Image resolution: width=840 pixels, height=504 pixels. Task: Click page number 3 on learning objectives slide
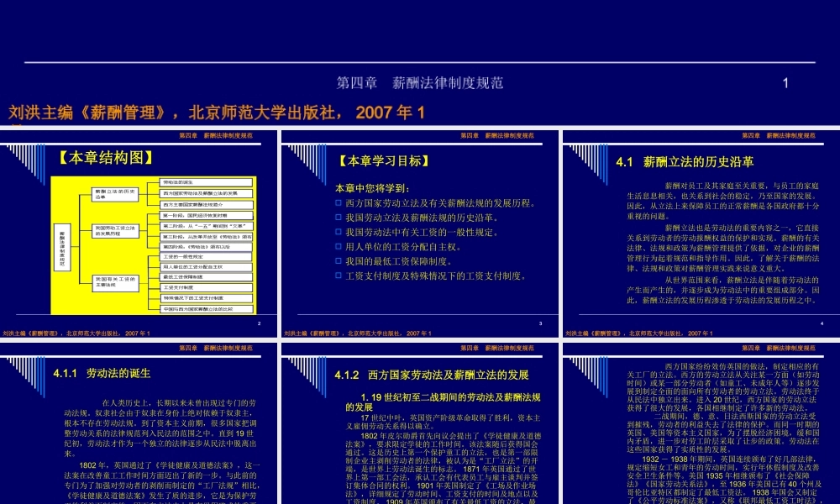540,323
